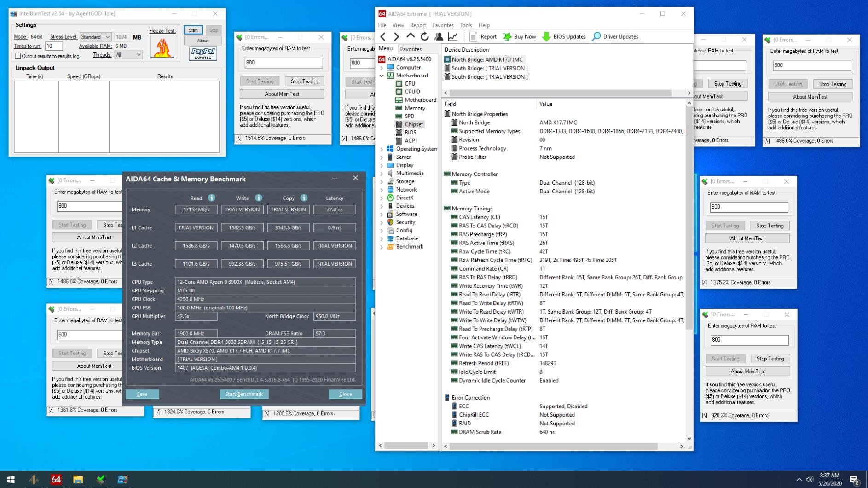Click the BIOS Updates green arrow
Image resolution: width=868 pixels, height=488 pixels.
546,37
